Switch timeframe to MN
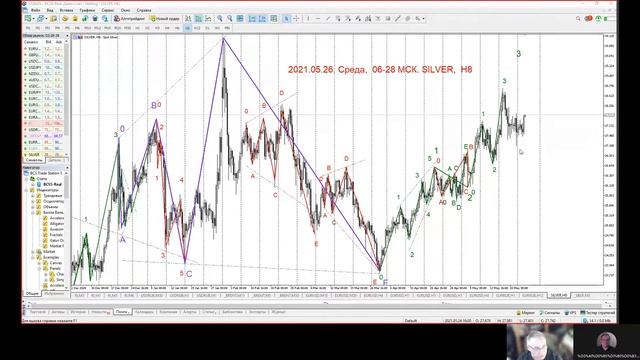 click(227, 28)
